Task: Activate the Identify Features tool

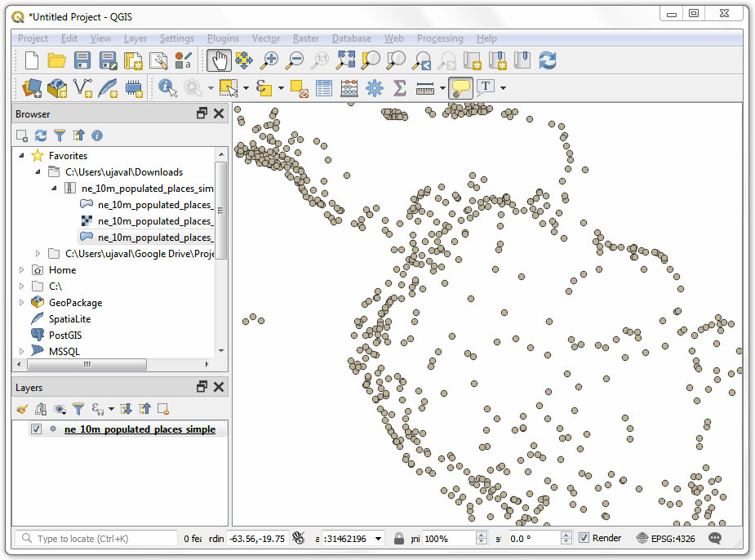Action: [167, 87]
